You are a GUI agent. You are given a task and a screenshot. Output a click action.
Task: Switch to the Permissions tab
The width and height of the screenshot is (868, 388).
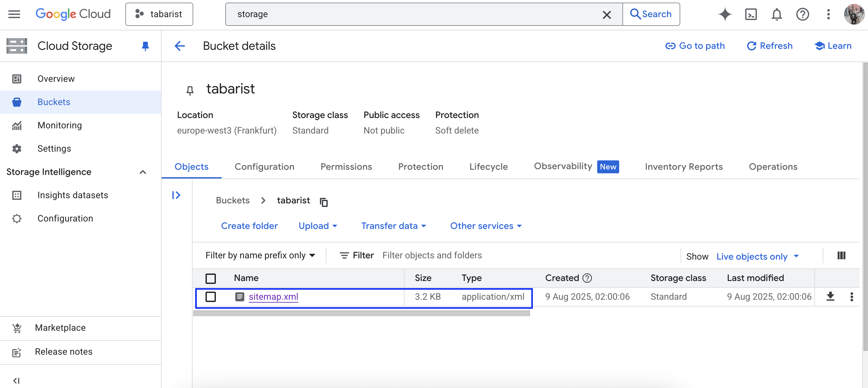346,167
